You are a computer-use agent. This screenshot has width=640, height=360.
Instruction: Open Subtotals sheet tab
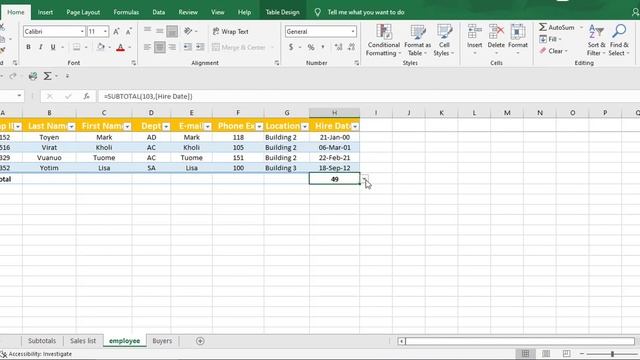42,341
